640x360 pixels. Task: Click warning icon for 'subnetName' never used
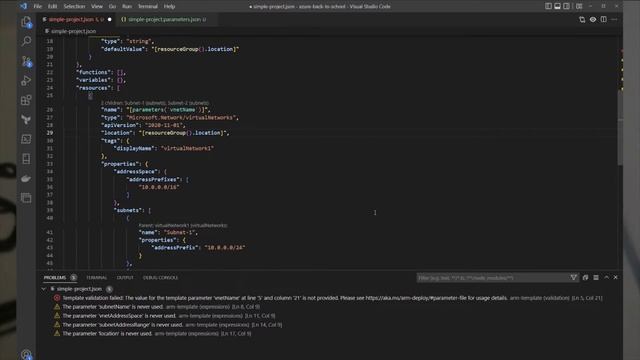[57, 307]
